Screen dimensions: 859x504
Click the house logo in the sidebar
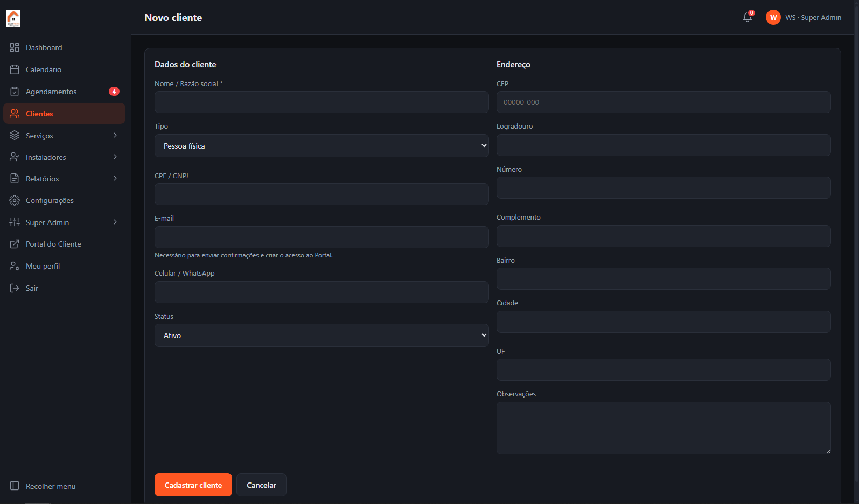pos(13,18)
